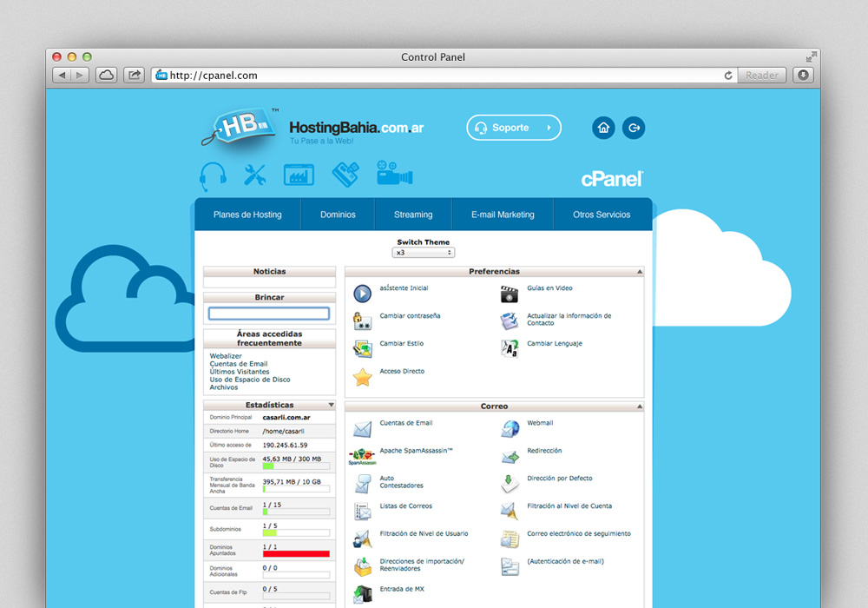Click the Cambiar Lenguaje icon

(510, 349)
